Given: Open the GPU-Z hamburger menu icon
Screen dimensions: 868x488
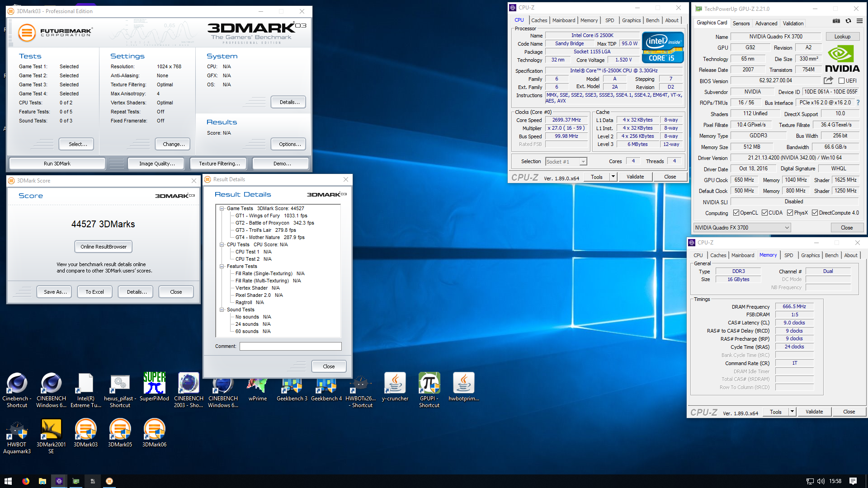Looking at the screenshot, I should click(859, 21).
